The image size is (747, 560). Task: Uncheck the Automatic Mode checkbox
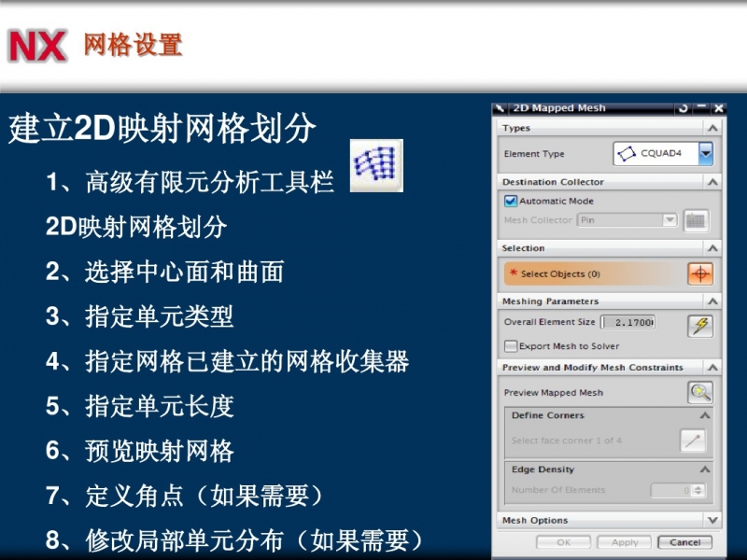point(510,201)
